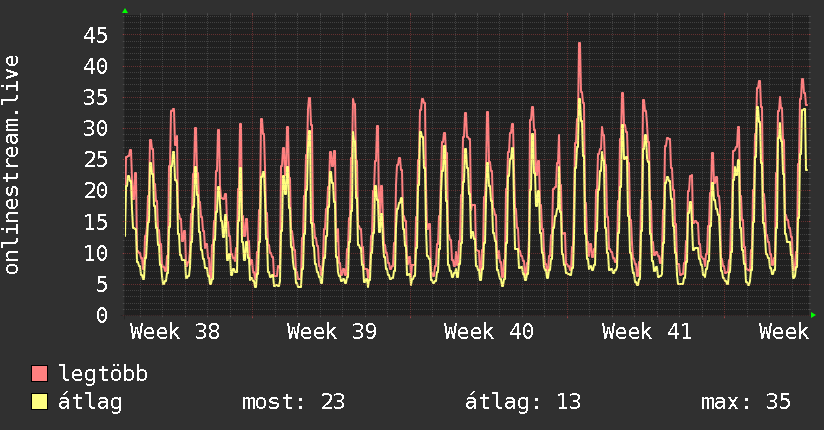Click the Week 38 axis label

[x=175, y=332]
